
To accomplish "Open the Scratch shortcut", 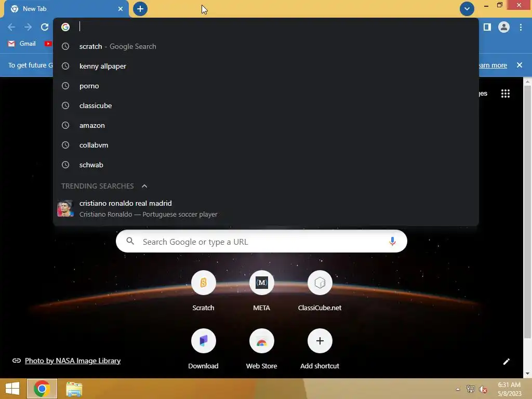I will pyautogui.click(x=203, y=291).
